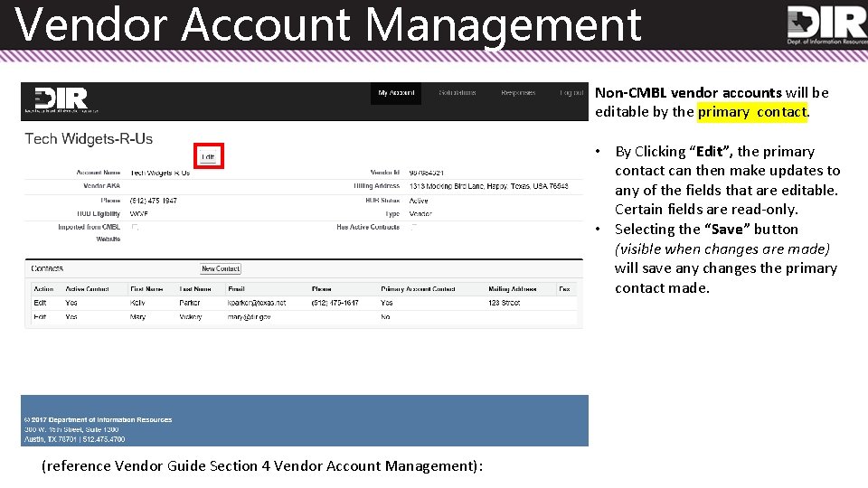Toggle the Has Active Contracts checkbox
Screen dimensions: 868x488
coord(413,227)
